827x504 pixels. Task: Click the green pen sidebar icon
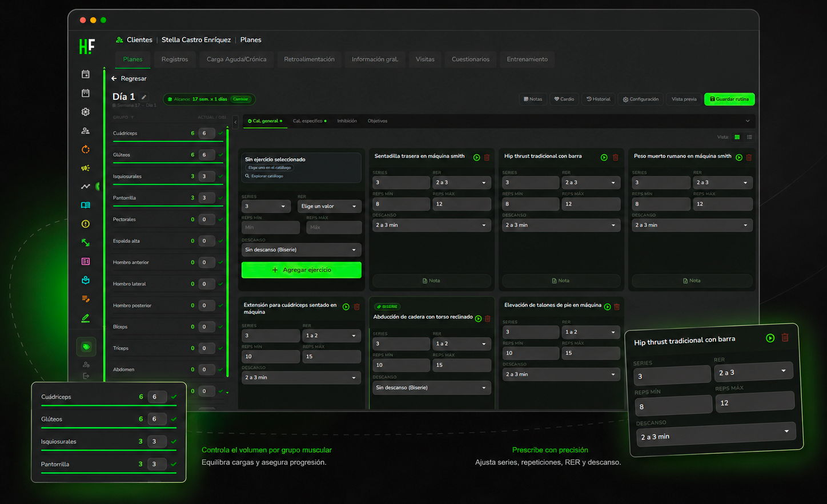pyautogui.click(x=86, y=318)
